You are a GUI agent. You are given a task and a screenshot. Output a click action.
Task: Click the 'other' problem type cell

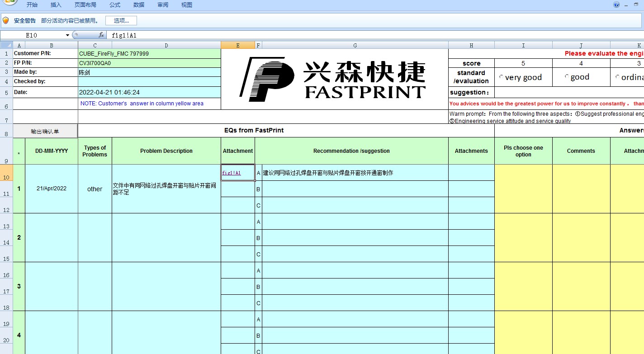tap(95, 189)
